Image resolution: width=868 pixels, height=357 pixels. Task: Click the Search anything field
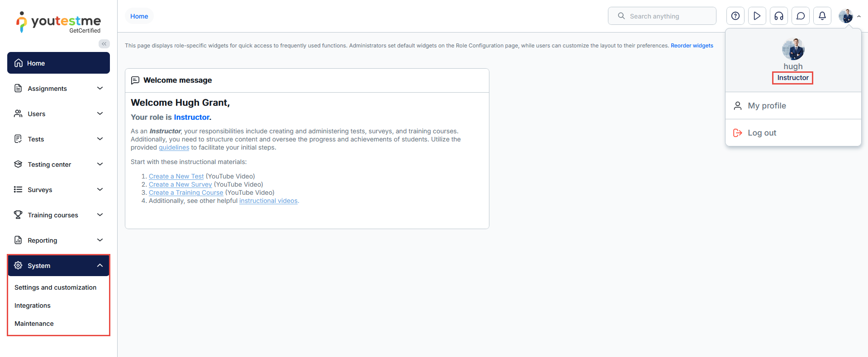click(x=662, y=16)
